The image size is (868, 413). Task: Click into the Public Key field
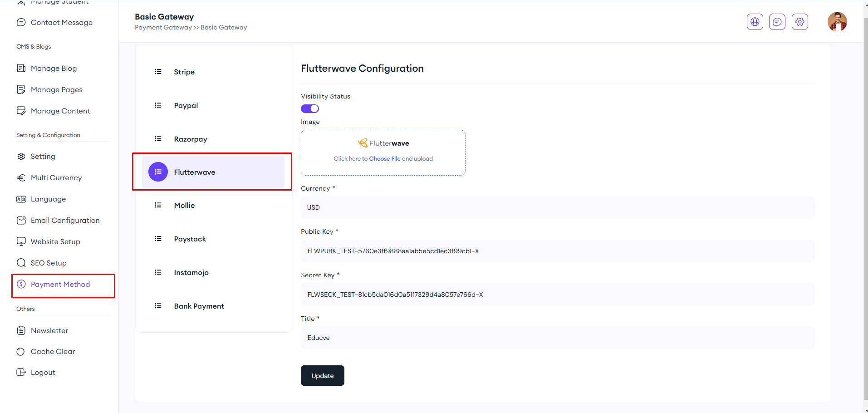point(557,251)
